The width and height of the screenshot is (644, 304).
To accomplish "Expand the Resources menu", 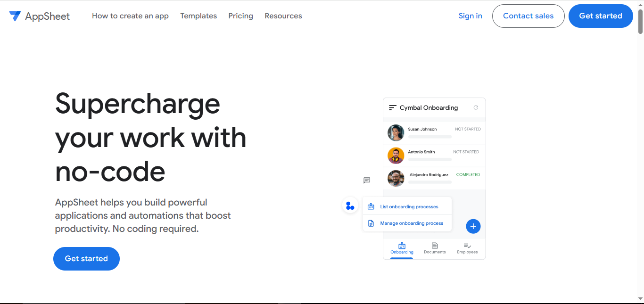I will click(283, 16).
